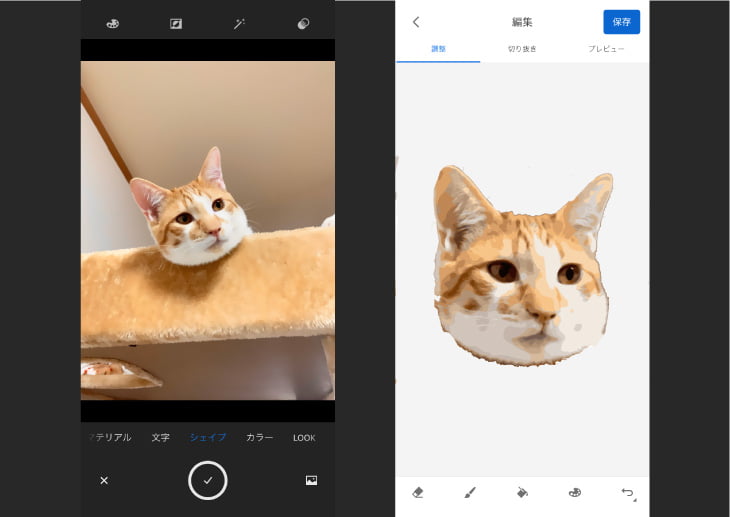The image size is (730, 517).
Task: Select the Eraser tool
Action: 418,492
